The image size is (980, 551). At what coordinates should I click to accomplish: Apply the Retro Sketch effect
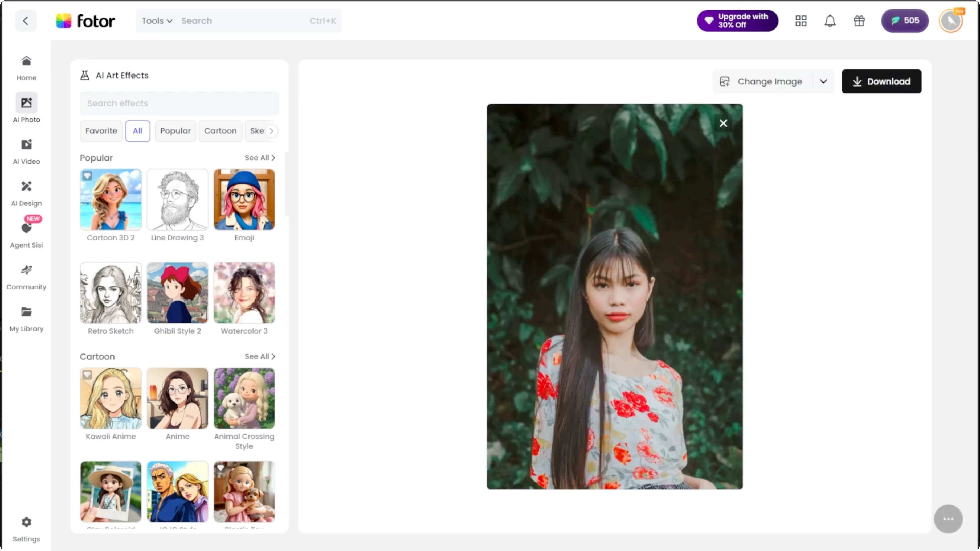pyautogui.click(x=111, y=293)
